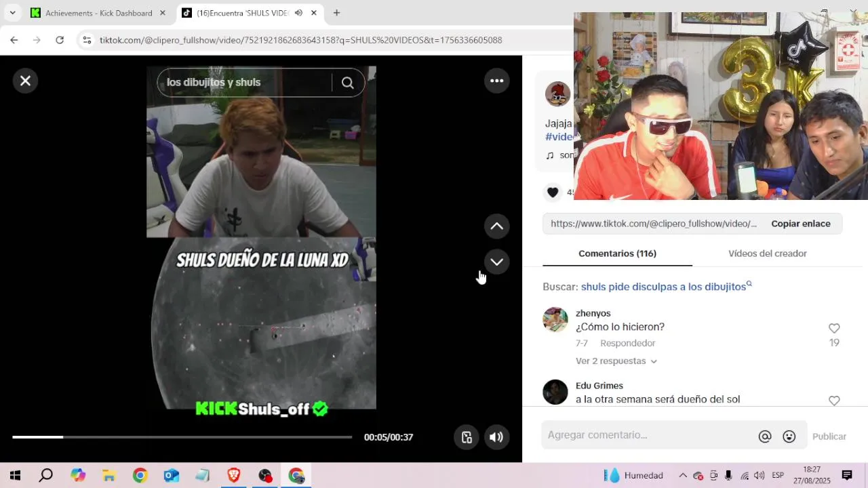This screenshot has width=868, height=488.
Task: Open Outlook from taskbar
Action: point(171,475)
